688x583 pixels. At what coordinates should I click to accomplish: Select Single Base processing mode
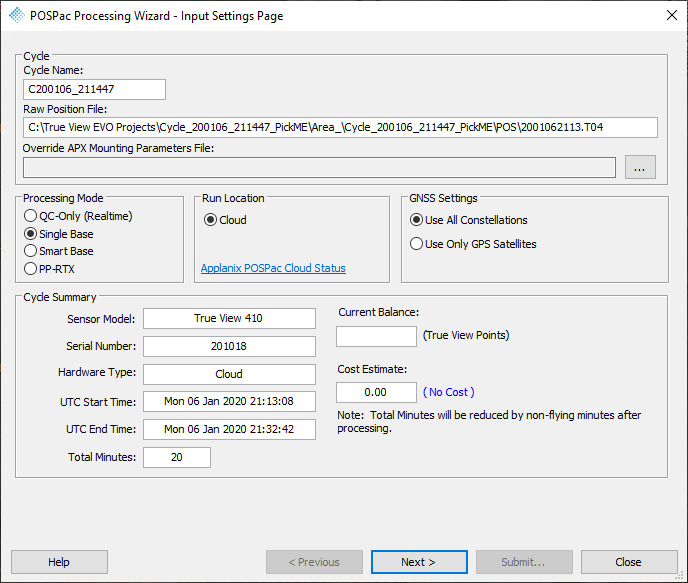click(59, 234)
